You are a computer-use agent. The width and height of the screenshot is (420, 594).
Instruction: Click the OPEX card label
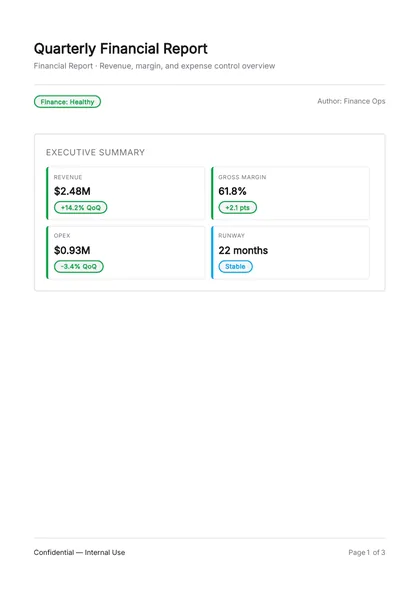[x=62, y=235]
